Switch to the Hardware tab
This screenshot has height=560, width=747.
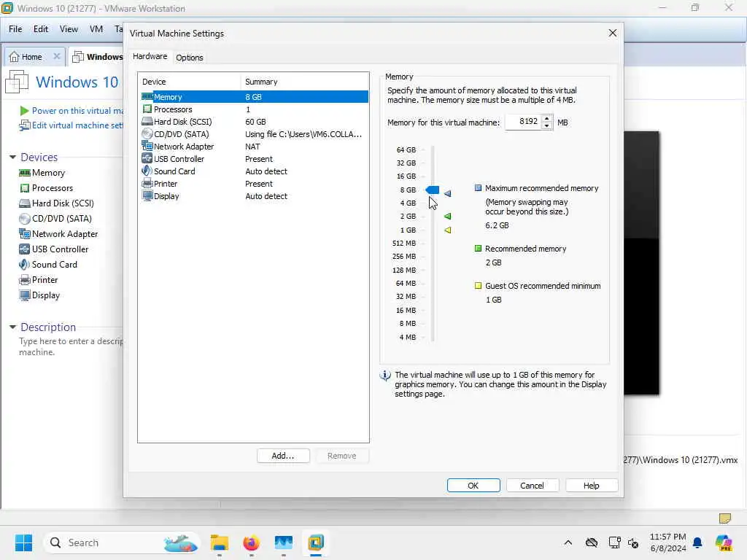pyautogui.click(x=150, y=56)
